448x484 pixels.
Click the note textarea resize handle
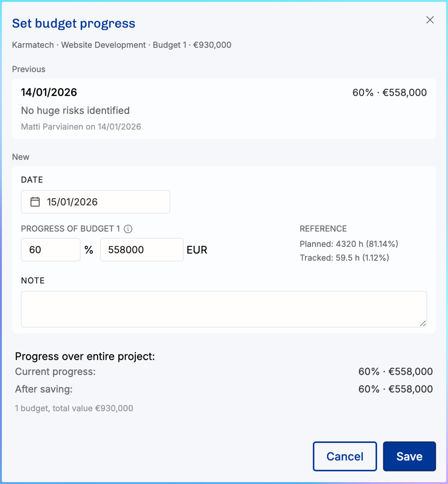click(423, 323)
